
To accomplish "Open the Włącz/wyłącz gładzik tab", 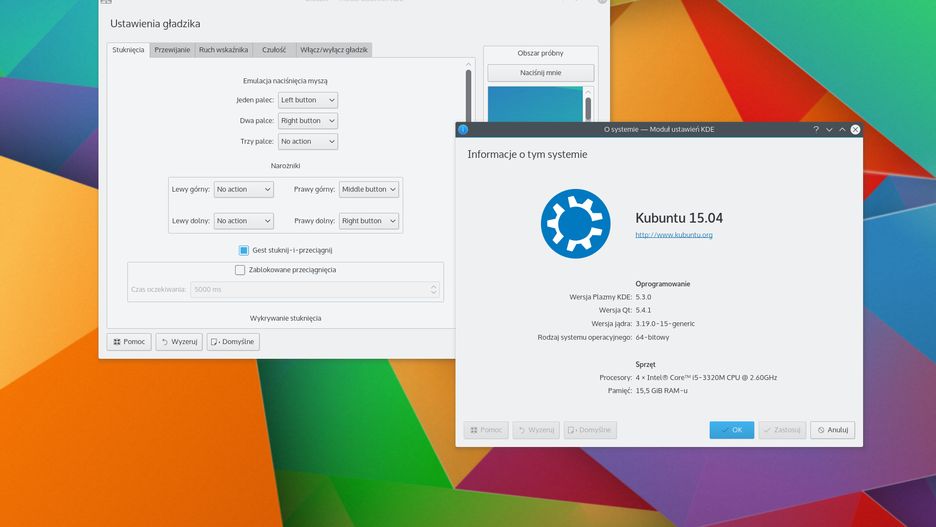I will tap(334, 50).
